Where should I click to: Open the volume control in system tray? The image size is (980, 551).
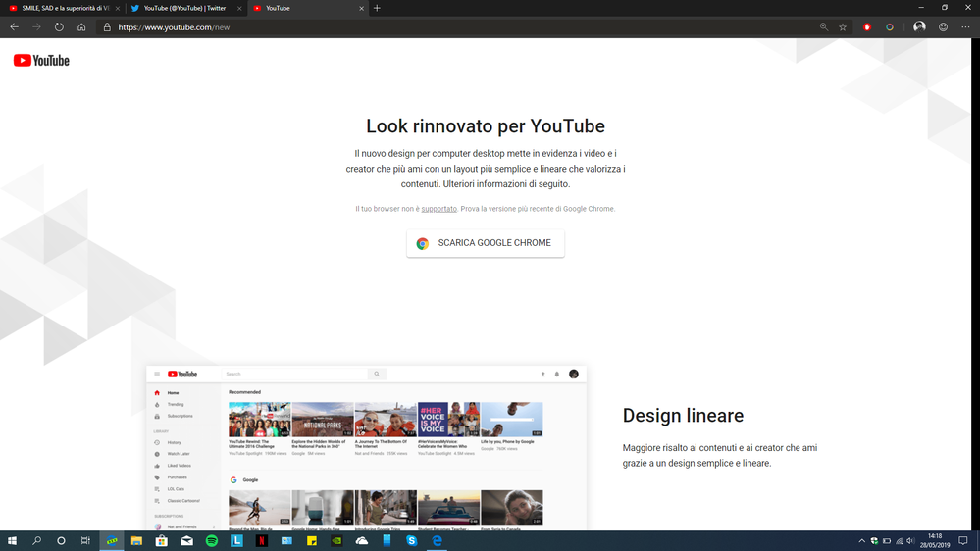tap(910, 541)
